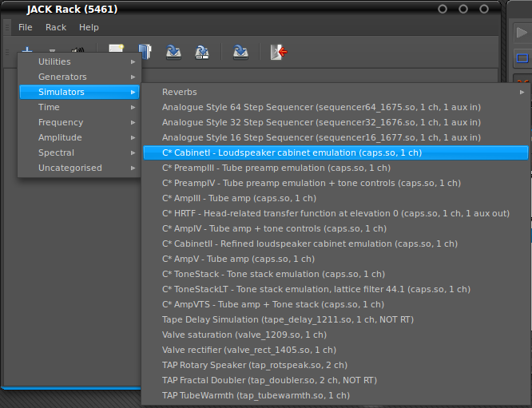The height and width of the screenshot is (408, 532).
Task: Click the save icon left of Quit
Action: 240,52
